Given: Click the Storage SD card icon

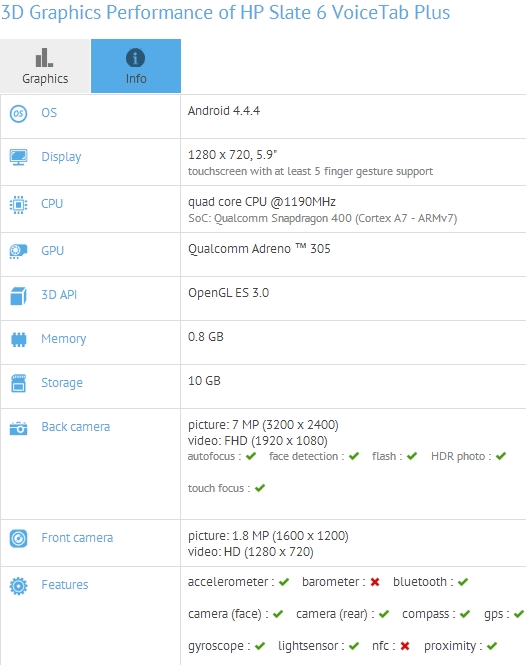Looking at the screenshot, I should pos(18,383).
